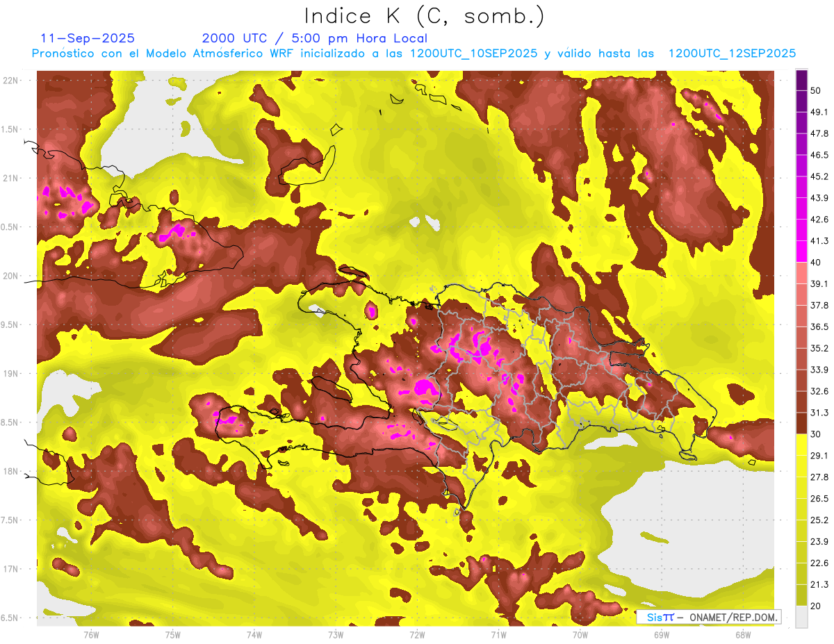Click the color bar value 39.1
The image size is (834, 644).
[818, 283]
